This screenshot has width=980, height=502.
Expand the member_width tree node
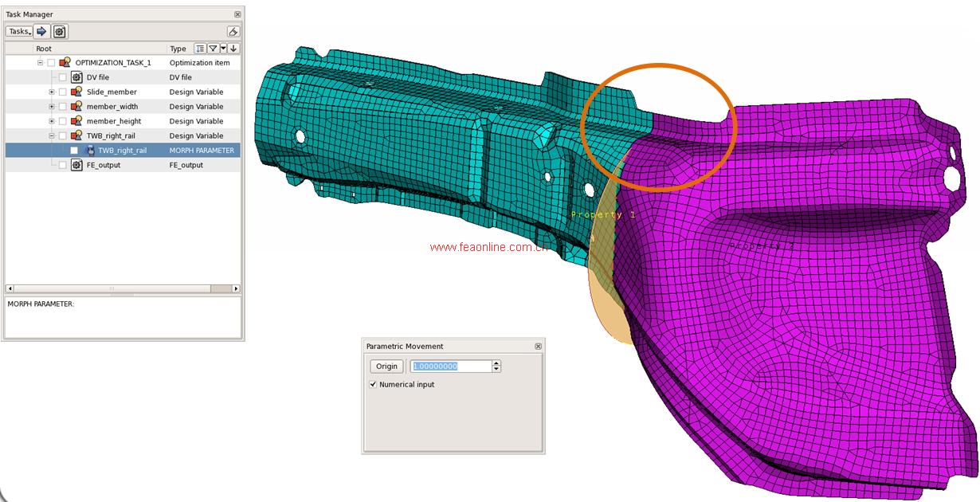(52, 107)
